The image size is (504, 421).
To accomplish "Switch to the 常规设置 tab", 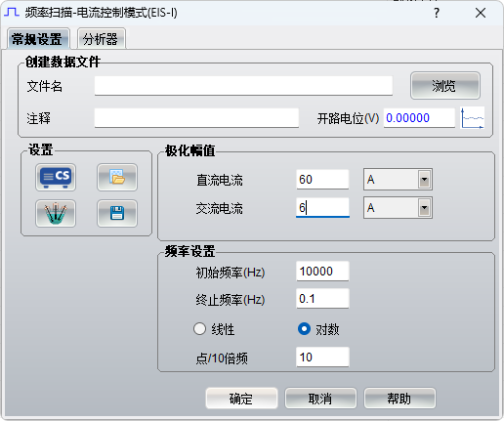I will point(38,39).
